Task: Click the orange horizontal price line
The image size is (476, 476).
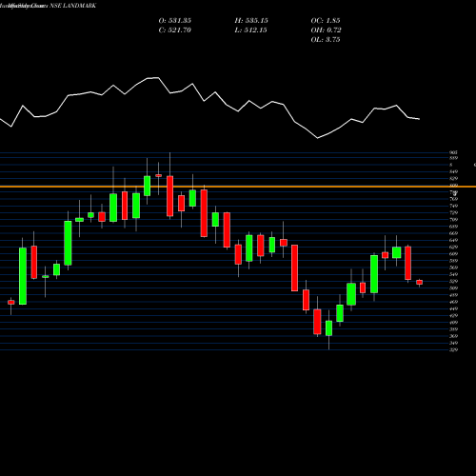Action: (238, 187)
